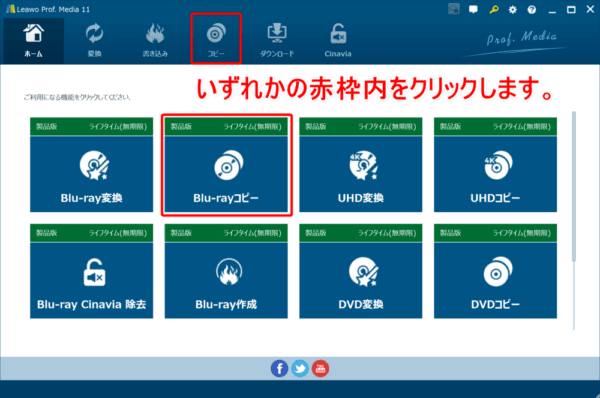This screenshot has height=398, width=600.
Task: Click the ご利用になる機能 instruction text
Action: click(77, 97)
